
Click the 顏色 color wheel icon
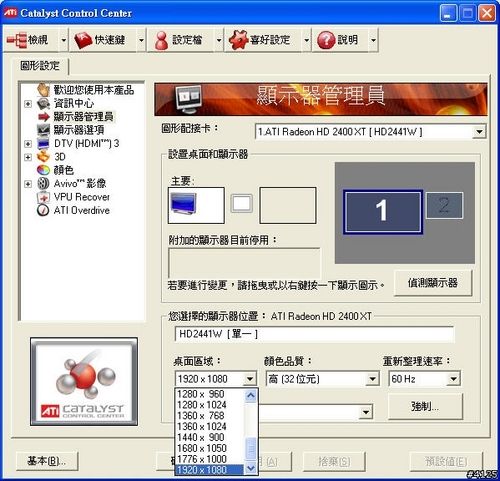(x=43, y=170)
